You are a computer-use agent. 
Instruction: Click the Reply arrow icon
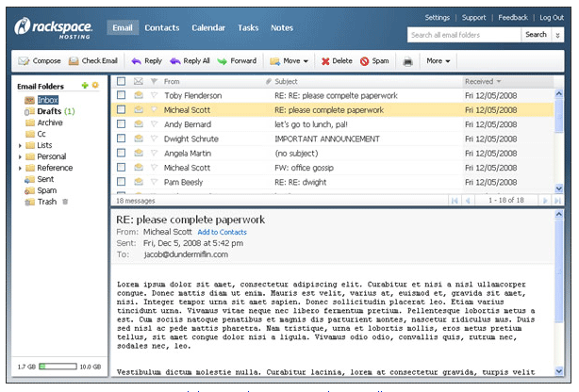point(136,61)
